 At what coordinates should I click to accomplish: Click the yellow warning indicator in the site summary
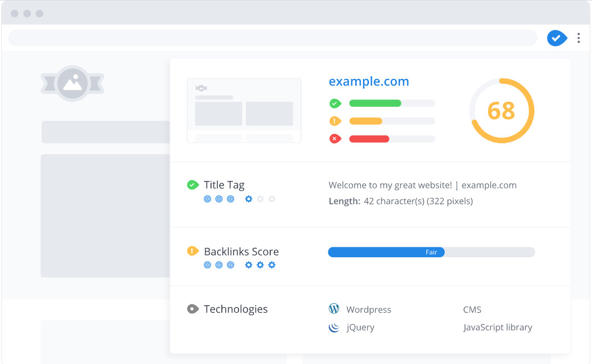(335, 121)
